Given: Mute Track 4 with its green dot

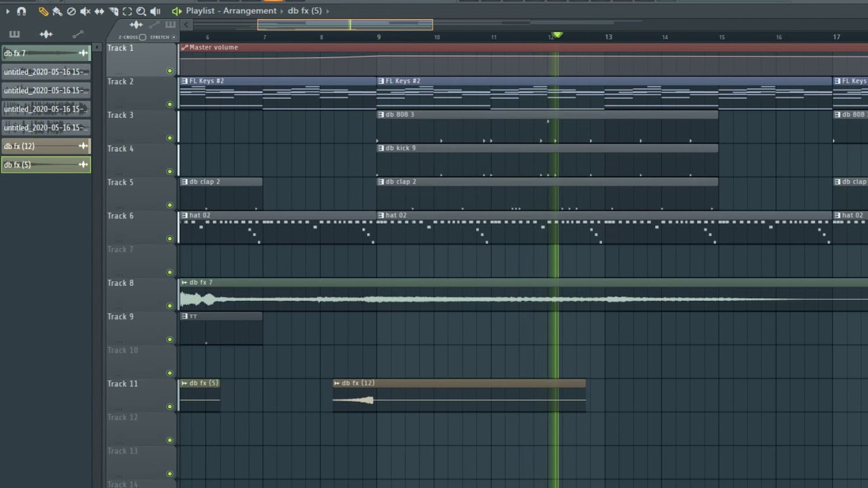Looking at the screenshot, I should [x=170, y=171].
